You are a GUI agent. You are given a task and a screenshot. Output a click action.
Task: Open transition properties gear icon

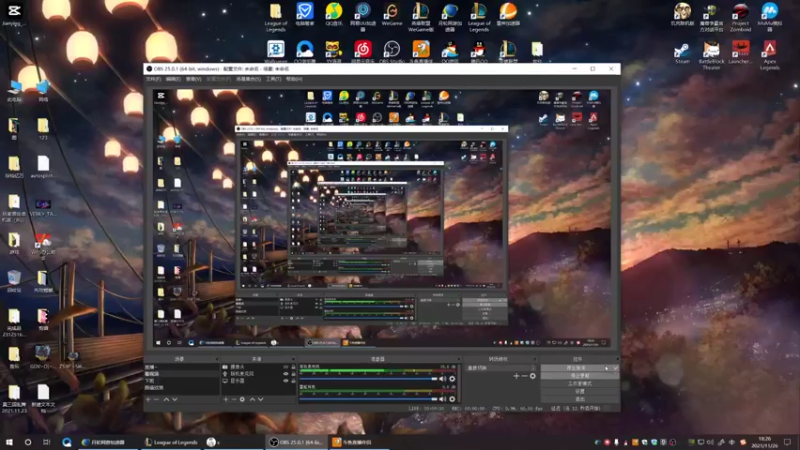click(x=533, y=376)
